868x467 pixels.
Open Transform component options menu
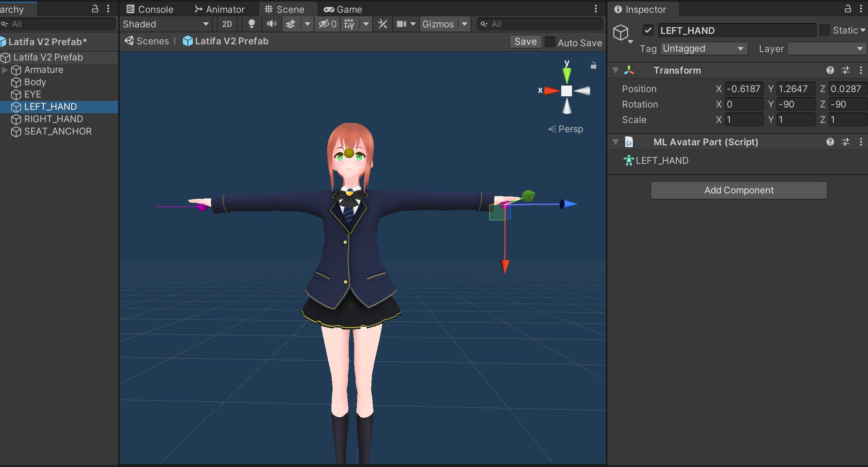click(861, 70)
